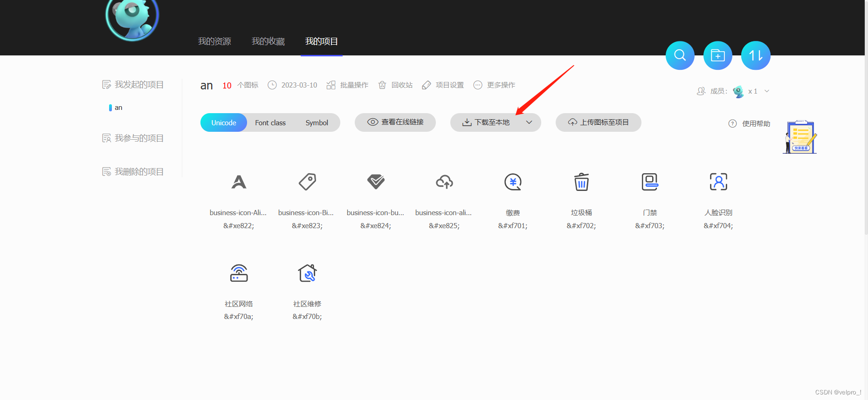Open 批量操作 batch operations
Screen dimensions: 868x400
[x=347, y=85]
